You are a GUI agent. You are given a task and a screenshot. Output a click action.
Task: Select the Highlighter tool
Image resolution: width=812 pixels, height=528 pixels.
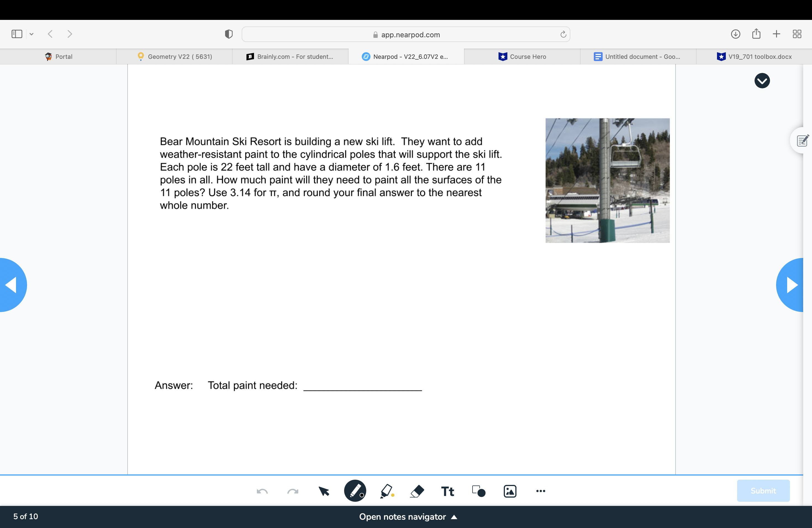[386, 491]
